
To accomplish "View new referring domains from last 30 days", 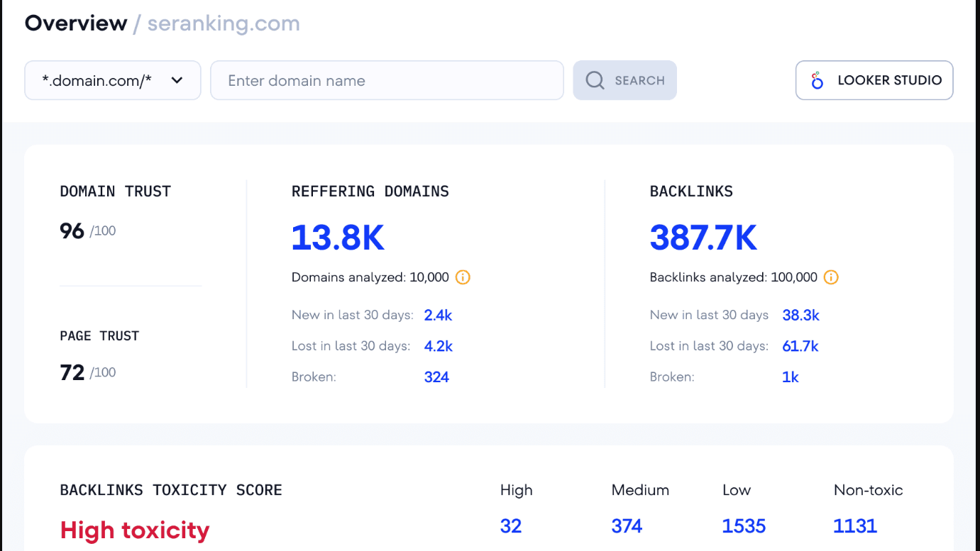I will pos(438,315).
